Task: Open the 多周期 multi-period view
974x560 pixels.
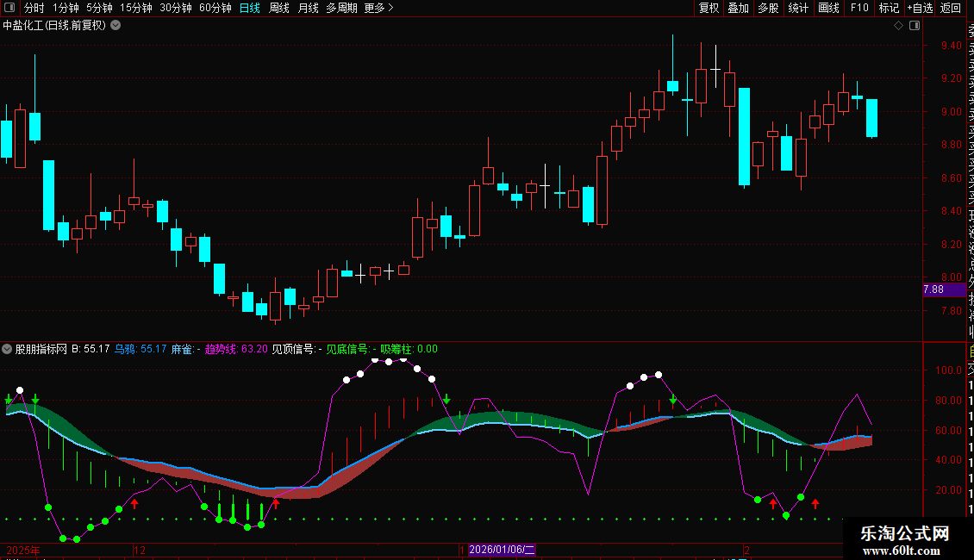Action: pyautogui.click(x=341, y=8)
